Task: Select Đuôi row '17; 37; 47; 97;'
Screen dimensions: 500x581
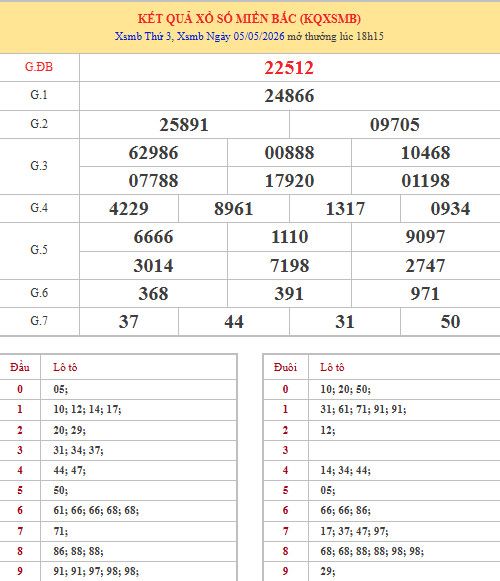Action: pos(354,531)
